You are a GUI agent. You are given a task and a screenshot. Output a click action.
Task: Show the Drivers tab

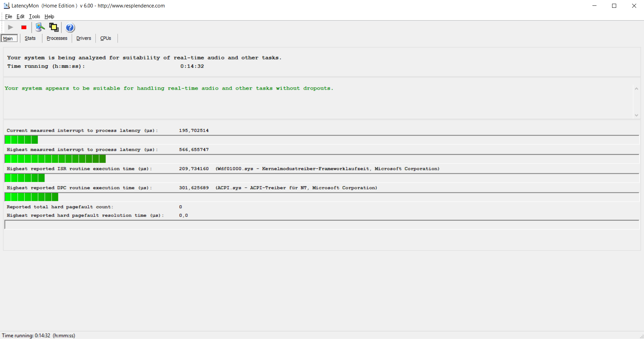pos(83,38)
